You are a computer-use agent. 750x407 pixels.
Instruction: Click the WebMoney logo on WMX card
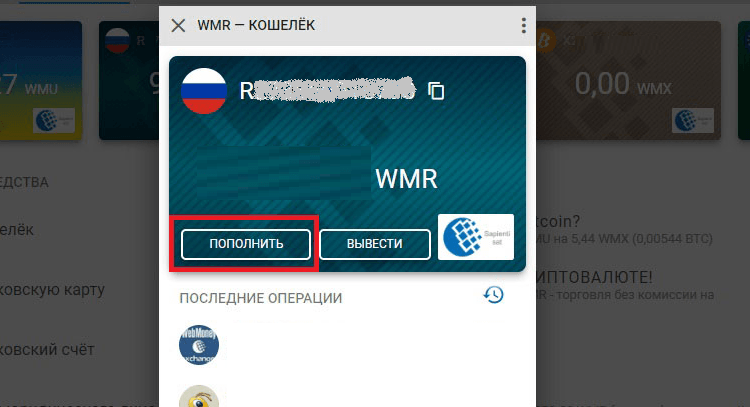click(693, 121)
